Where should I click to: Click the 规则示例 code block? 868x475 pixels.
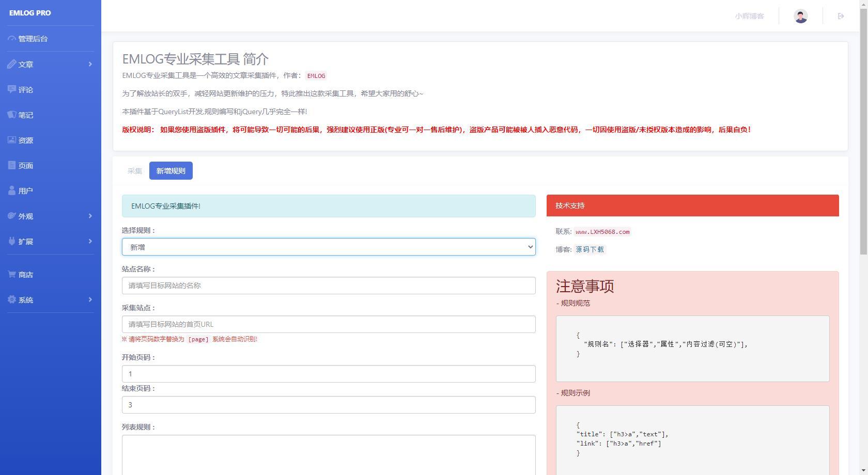pos(693,440)
